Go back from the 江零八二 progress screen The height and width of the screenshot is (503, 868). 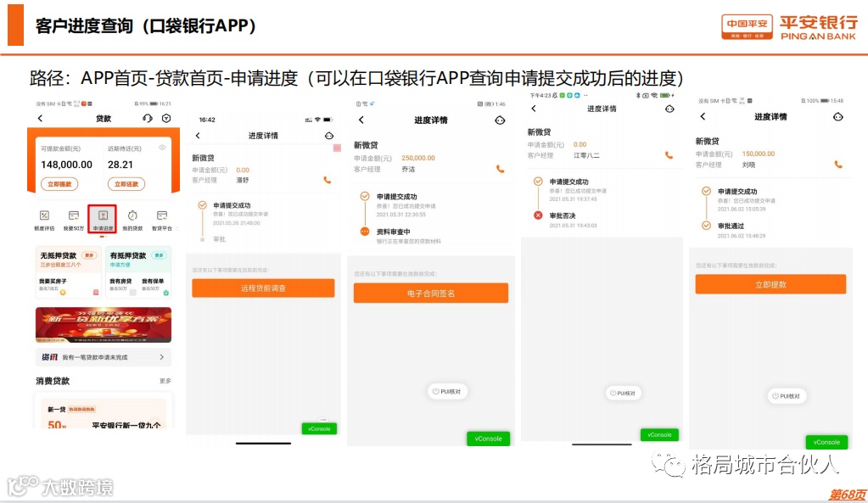coord(533,109)
